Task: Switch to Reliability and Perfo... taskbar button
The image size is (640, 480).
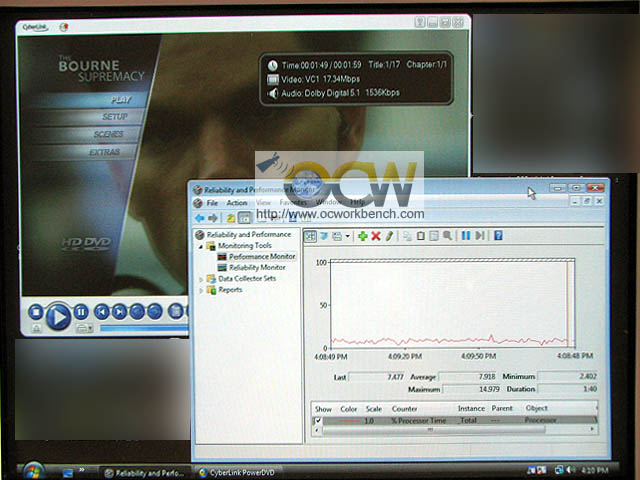Action: click(144, 473)
